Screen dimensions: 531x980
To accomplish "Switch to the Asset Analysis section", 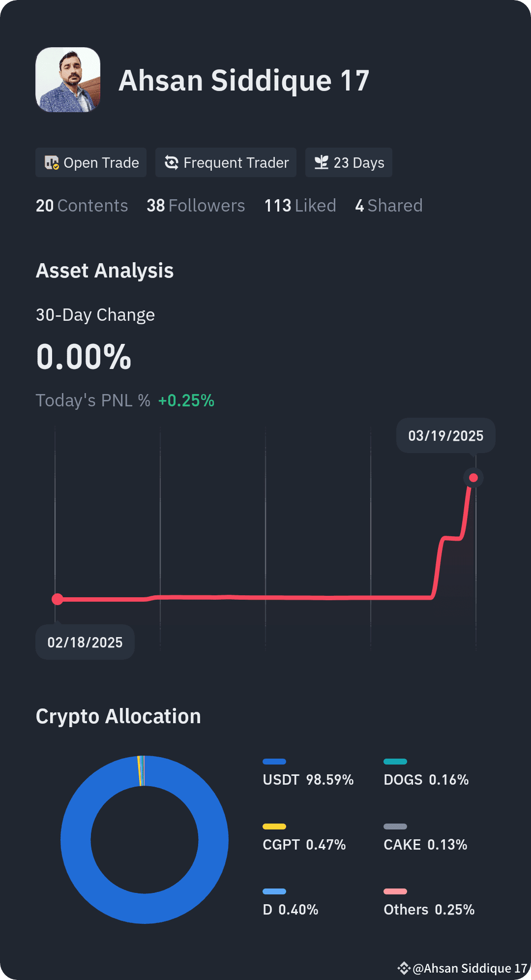I will 105,270.
